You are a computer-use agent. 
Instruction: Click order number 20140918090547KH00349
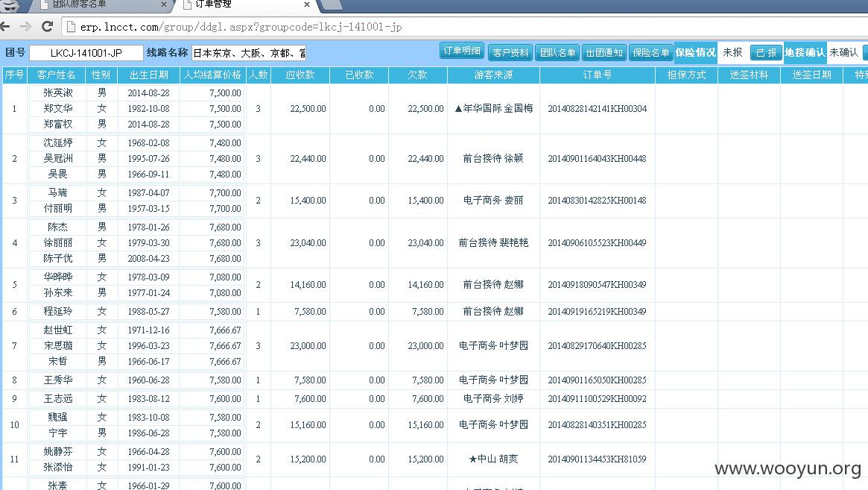pyautogui.click(x=597, y=285)
